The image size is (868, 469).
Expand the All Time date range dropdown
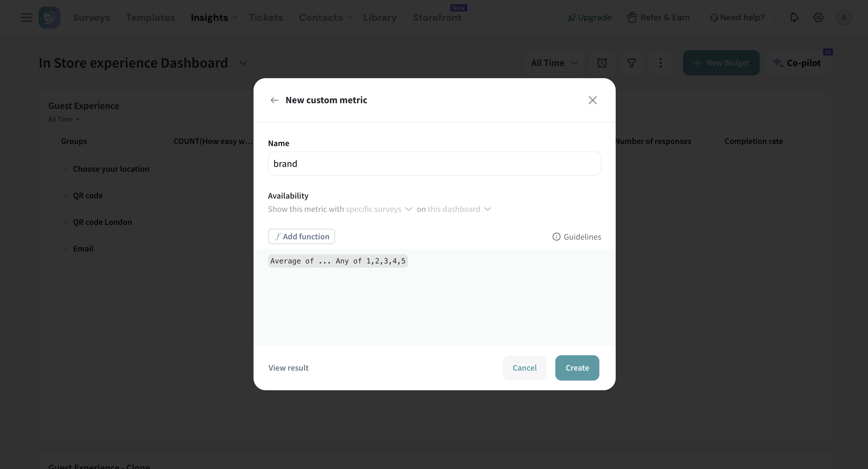click(554, 63)
